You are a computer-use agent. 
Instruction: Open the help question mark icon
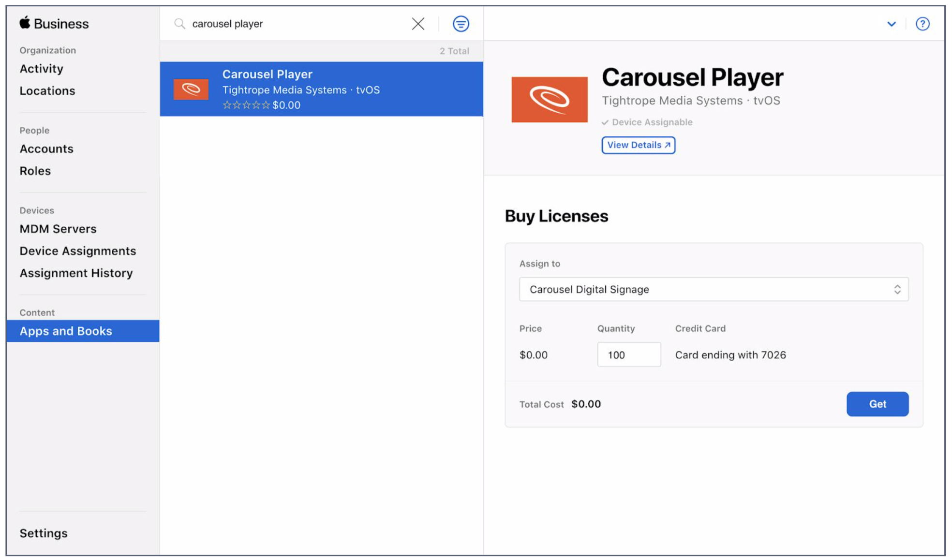[922, 24]
